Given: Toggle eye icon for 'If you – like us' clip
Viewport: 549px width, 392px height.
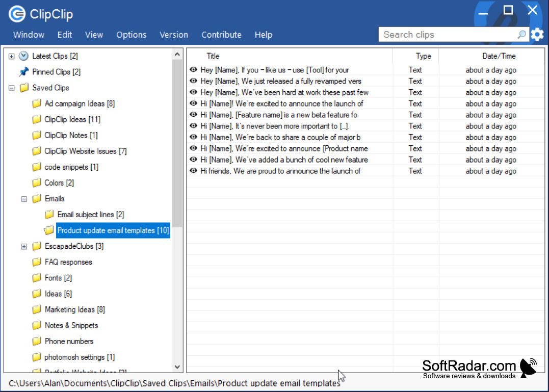Looking at the screenshot, I should (193, 70).
